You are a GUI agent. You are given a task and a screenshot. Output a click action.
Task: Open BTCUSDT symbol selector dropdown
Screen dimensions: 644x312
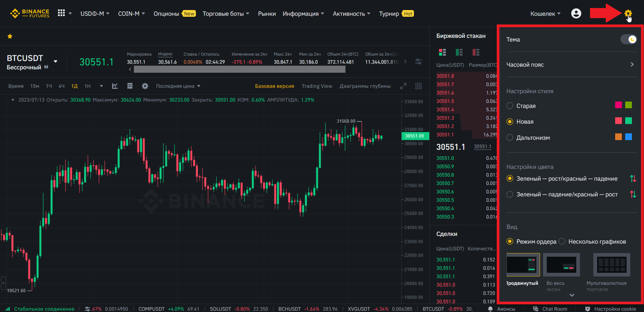tap(56, 61)
